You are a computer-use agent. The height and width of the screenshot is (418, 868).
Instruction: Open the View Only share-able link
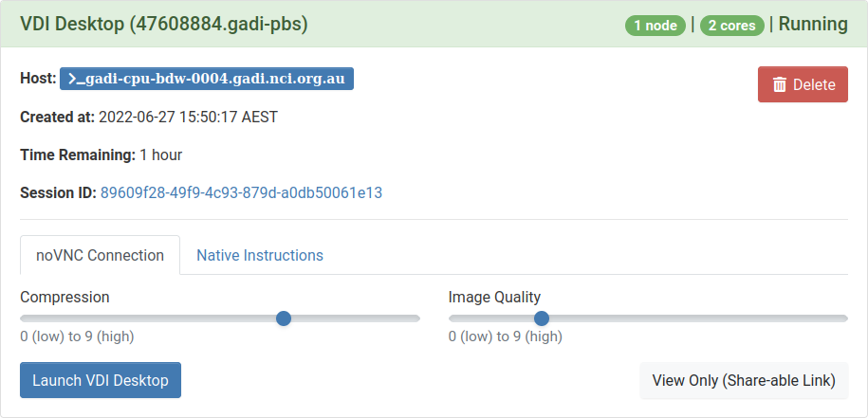[x=744, y=380]
